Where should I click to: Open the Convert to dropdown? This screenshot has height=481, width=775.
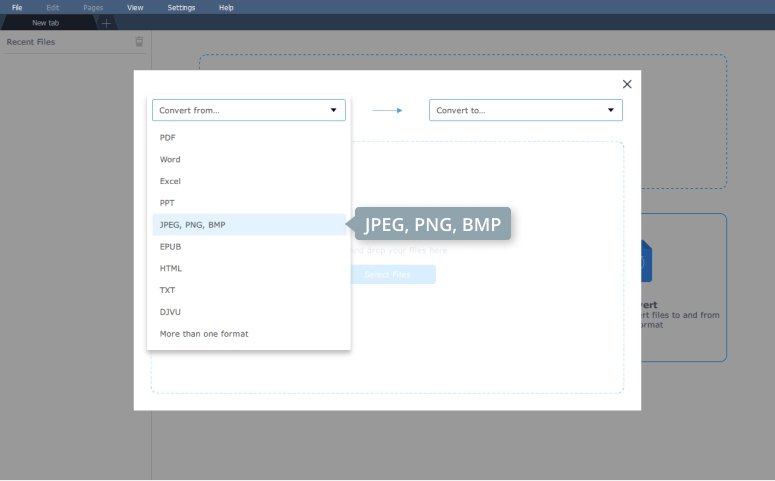(525, 110)
